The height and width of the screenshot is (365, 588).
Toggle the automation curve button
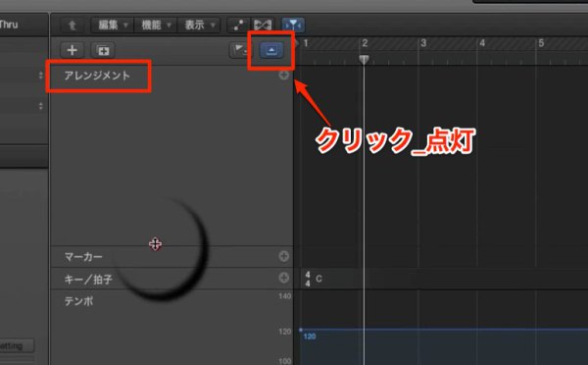pos(238,26)
